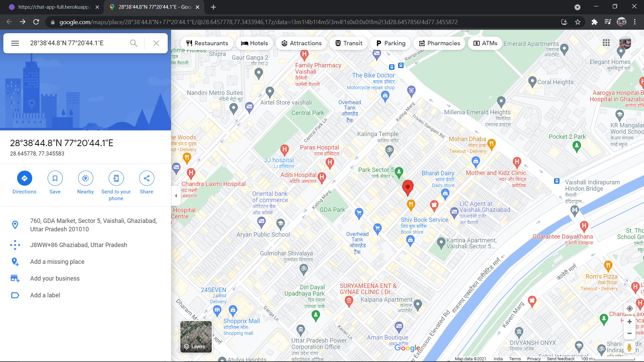Open the Google Maps main menu
Screen dimensions: 644x362
[x=15, y=43]
